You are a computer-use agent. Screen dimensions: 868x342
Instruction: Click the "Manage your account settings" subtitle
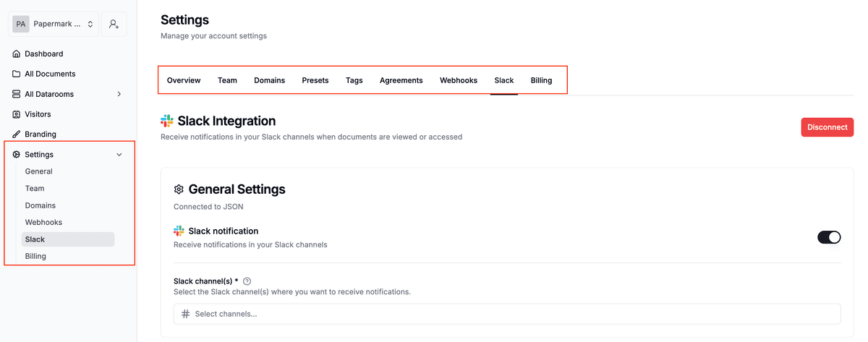point(213,35)
